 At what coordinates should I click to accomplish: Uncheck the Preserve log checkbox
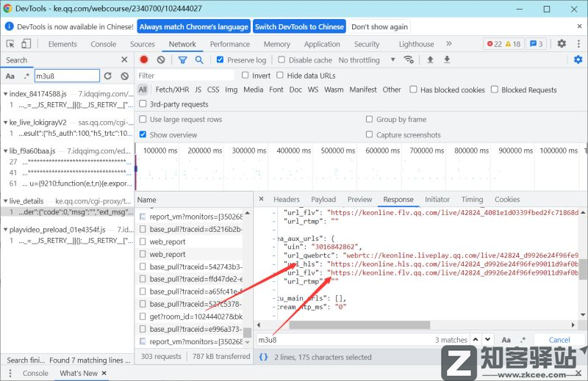[220, 60]
